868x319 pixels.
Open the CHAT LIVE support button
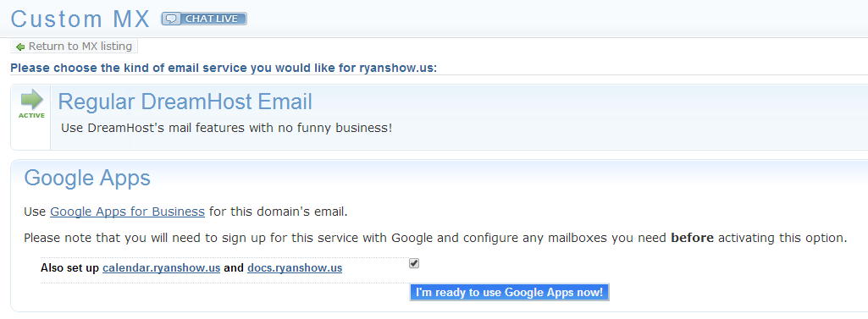point(204,19)
